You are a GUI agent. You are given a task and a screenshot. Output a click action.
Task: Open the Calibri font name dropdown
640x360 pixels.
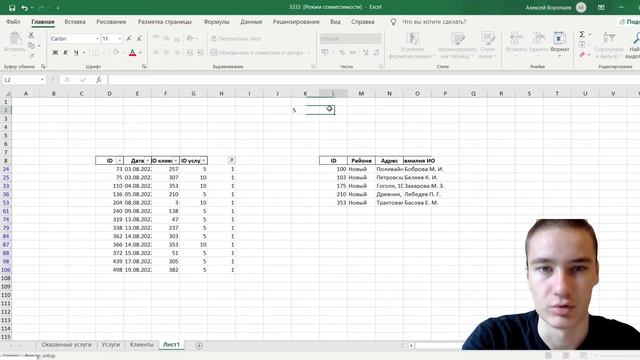coord(98,38)
